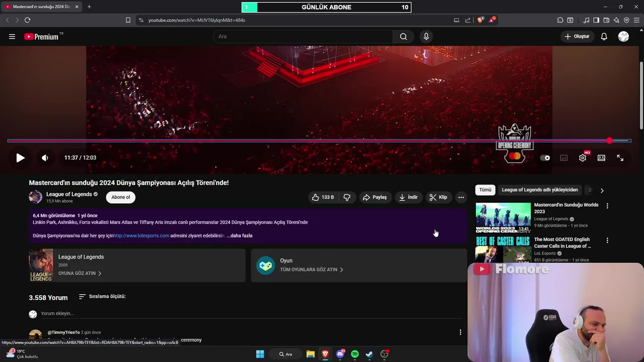Select 'League of Legends adlı yükleyiciden' chip

[x=540, y=190]
